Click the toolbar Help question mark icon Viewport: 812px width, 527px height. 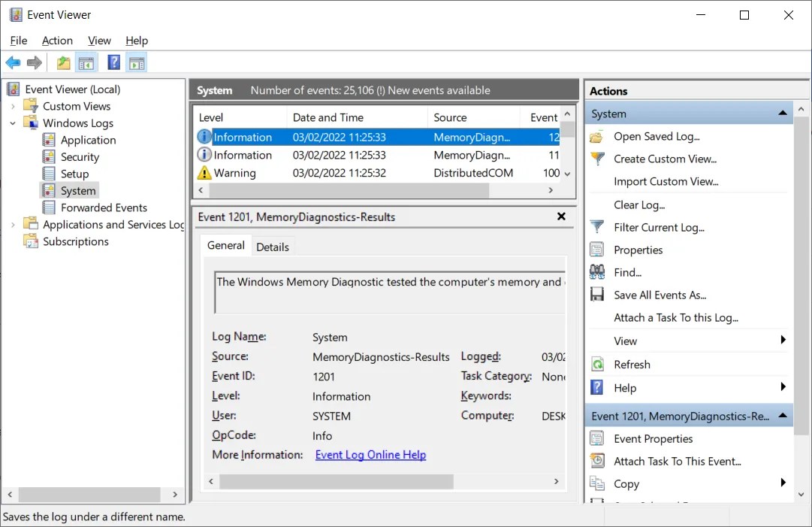113,62
